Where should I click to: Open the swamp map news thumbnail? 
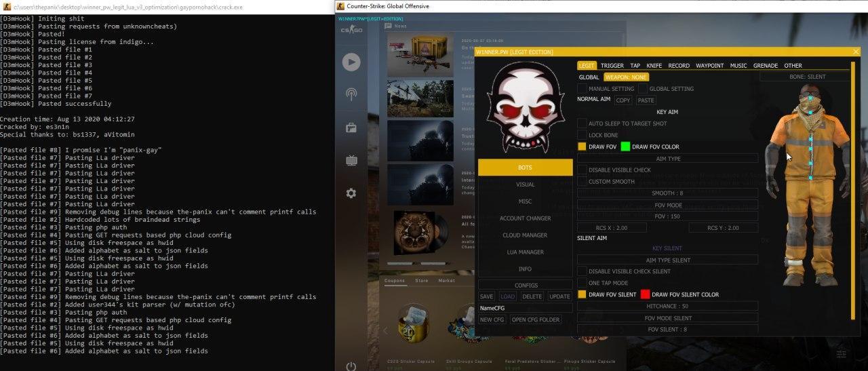click(420, 98)
